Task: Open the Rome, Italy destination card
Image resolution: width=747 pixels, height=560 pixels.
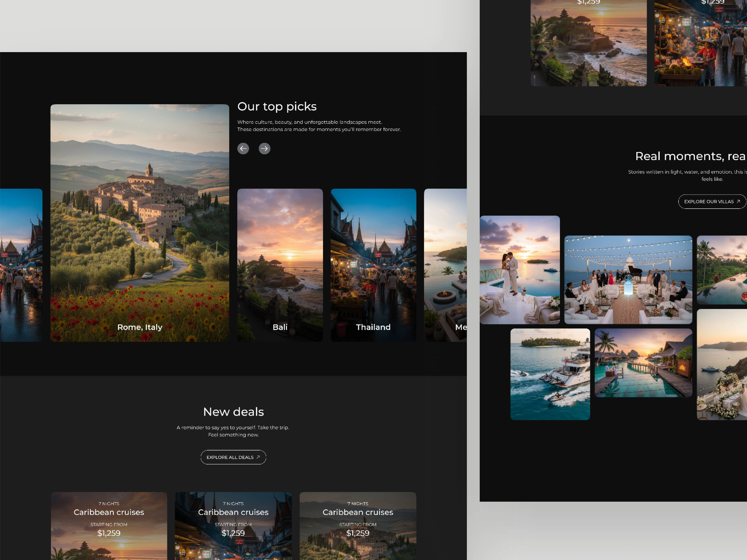Action: (139, 223)
